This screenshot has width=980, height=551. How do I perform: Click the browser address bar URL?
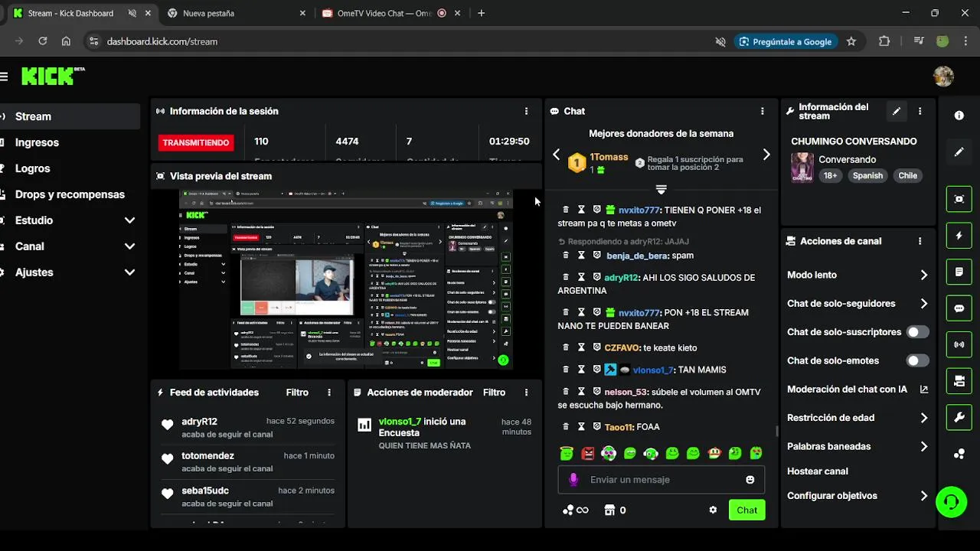click(162, 41)
